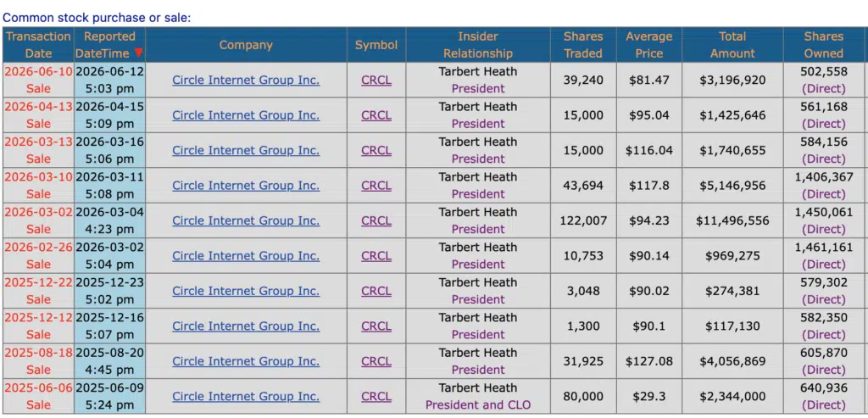Viewport: 868px width, 418px height.
Task: Open company link for 2026-02-26 sale row
Action: point(246,256)
